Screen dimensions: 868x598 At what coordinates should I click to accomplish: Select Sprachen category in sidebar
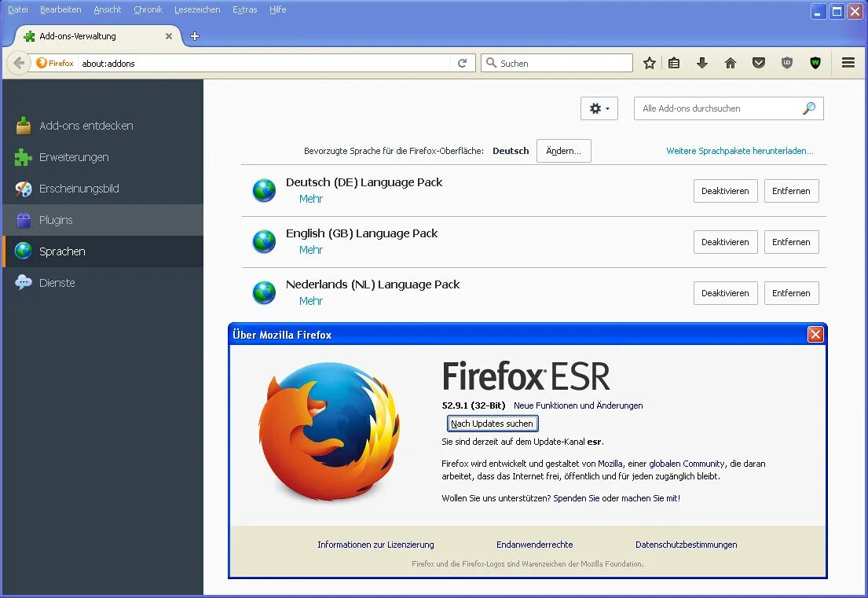103,251
